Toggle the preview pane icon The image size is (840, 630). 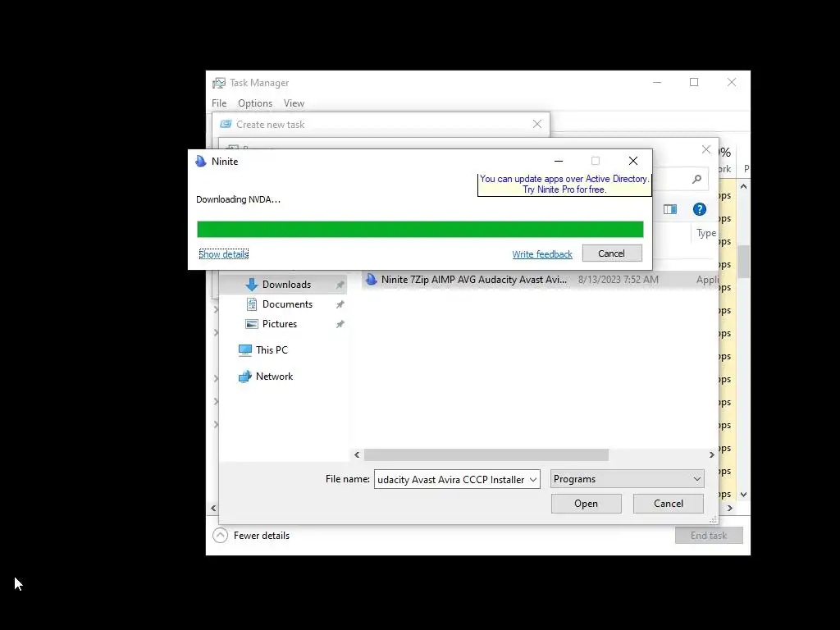point(670,209)
